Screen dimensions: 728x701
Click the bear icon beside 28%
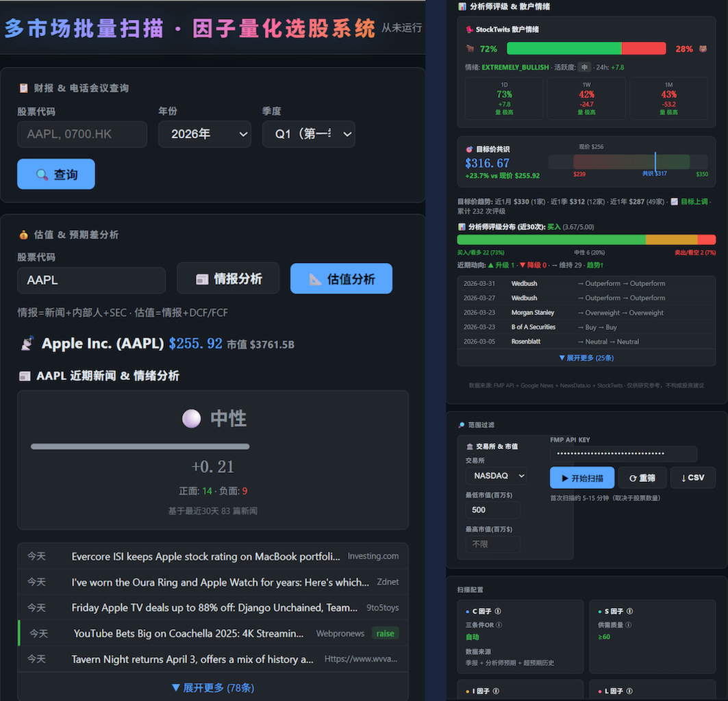point(703,49)
